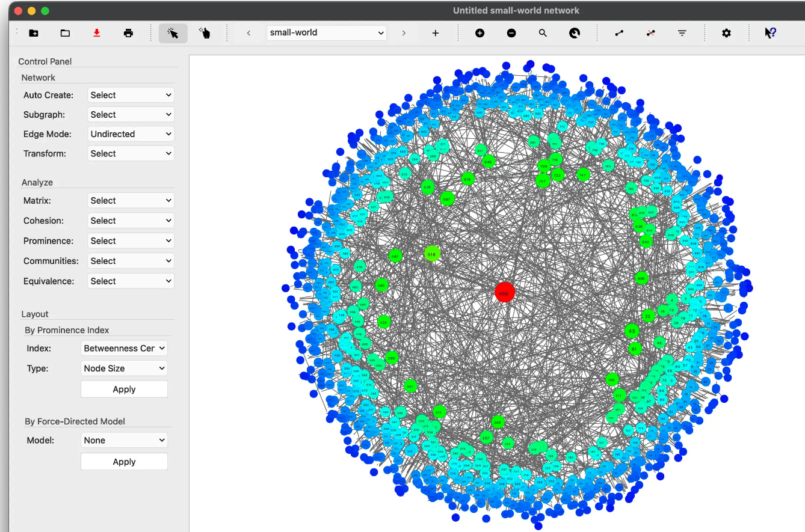Select the red central node
The width and height of the screenshot is (805, 532).
click(505, 293)
